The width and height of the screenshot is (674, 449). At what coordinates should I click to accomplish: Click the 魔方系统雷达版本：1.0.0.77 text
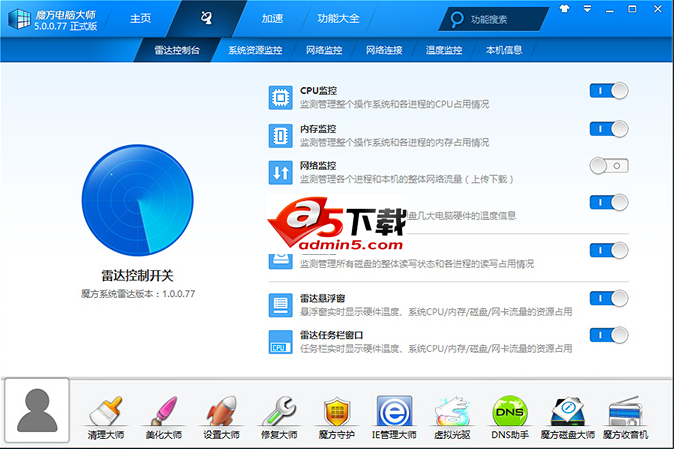[138, 294]
